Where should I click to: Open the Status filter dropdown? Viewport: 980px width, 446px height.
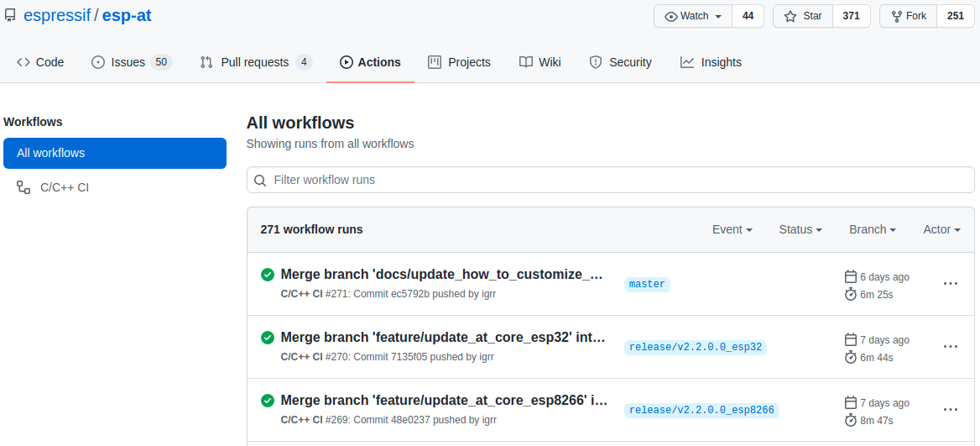coord(800,229)
